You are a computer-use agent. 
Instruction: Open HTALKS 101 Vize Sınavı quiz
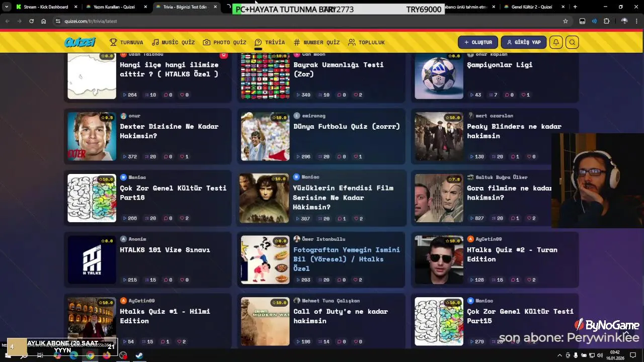coord(165,249)
